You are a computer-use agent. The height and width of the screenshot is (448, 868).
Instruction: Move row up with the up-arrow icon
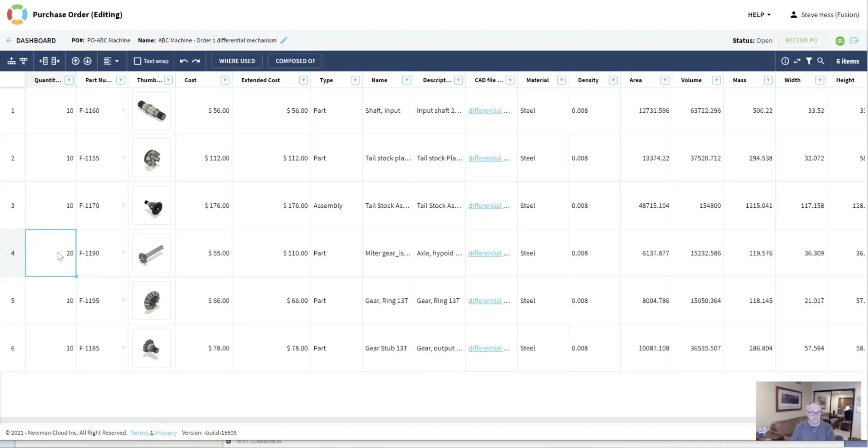pos(75,61)
